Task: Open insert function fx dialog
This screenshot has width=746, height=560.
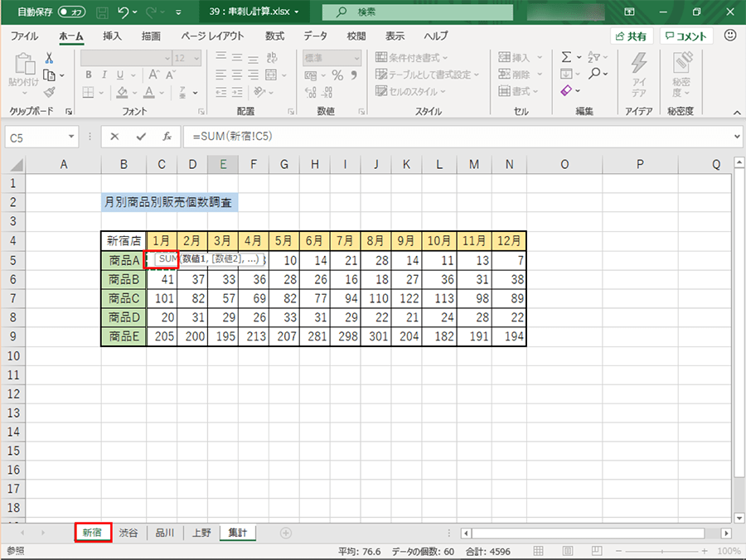Action: coord(167,137)
